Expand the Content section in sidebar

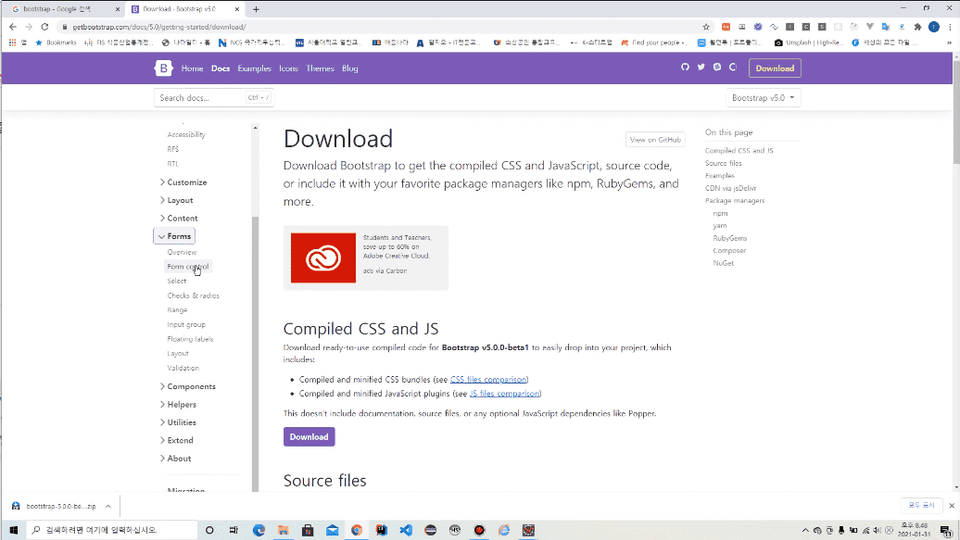click(x=179, y=218)
